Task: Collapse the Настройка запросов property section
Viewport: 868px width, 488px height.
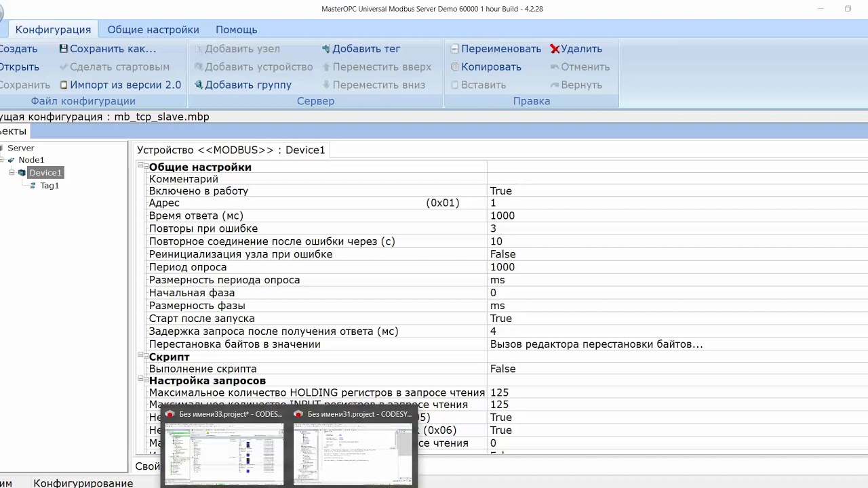Action: click(142, 380)
